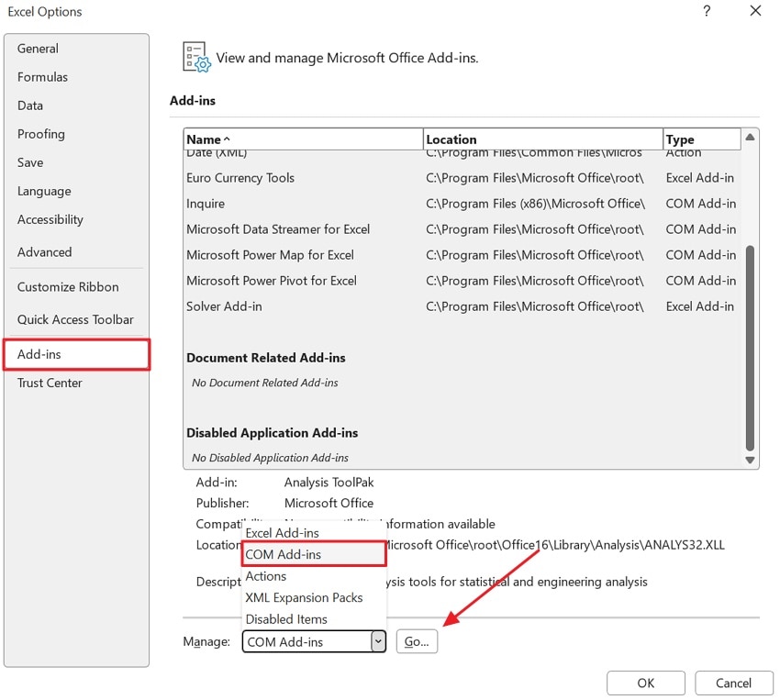Open the Trust Center settings page
This screenshot has height=700, width=780.
50,383
